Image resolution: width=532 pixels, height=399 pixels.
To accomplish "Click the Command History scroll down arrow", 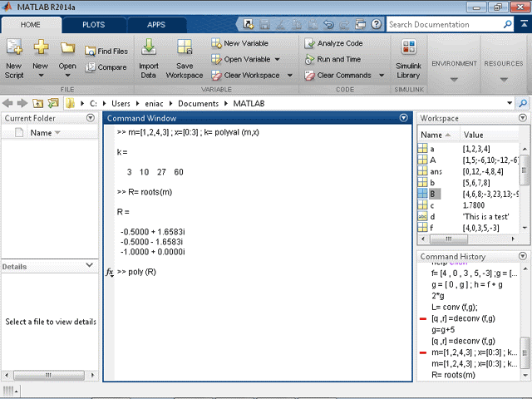I will point(525,375).
